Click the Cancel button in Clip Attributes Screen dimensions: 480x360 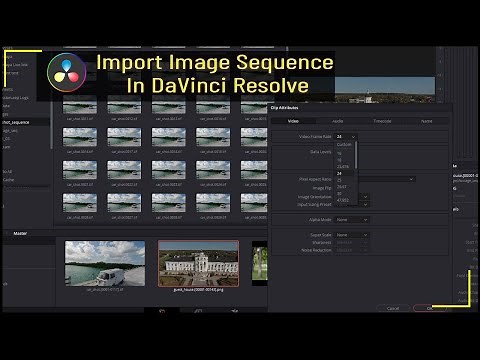pos(393,308)
